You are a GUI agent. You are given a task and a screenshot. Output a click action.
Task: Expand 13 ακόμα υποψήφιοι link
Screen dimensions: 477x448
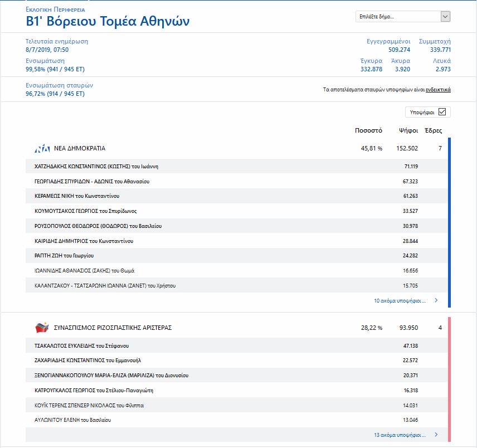(400, 435)
